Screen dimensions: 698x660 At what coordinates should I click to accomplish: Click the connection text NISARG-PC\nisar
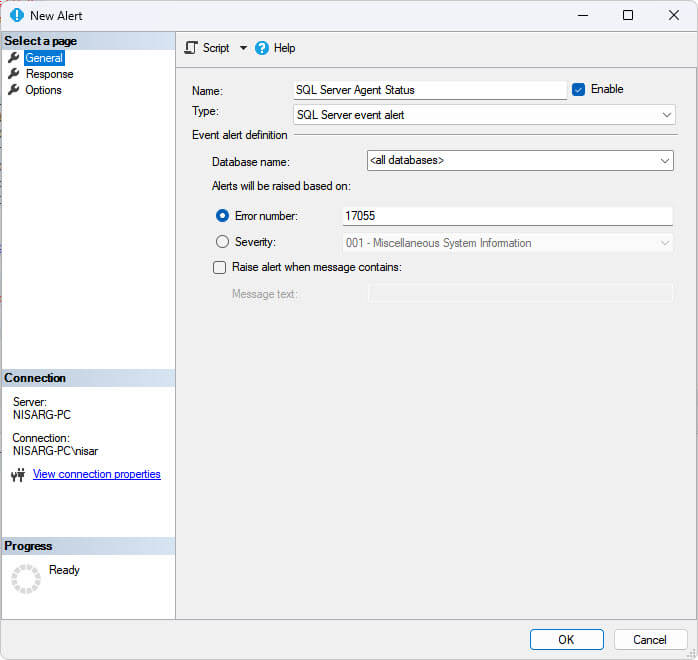55,451
